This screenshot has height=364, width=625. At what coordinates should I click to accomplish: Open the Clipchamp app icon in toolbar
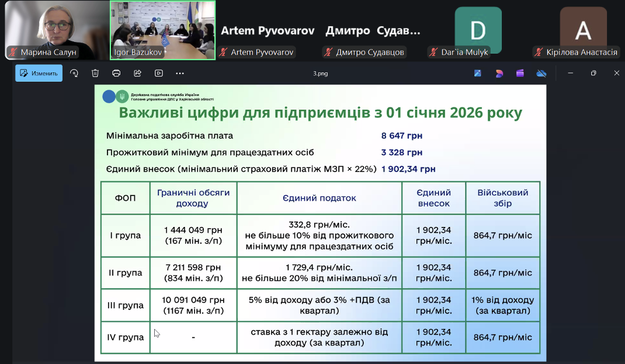point(520,73)
